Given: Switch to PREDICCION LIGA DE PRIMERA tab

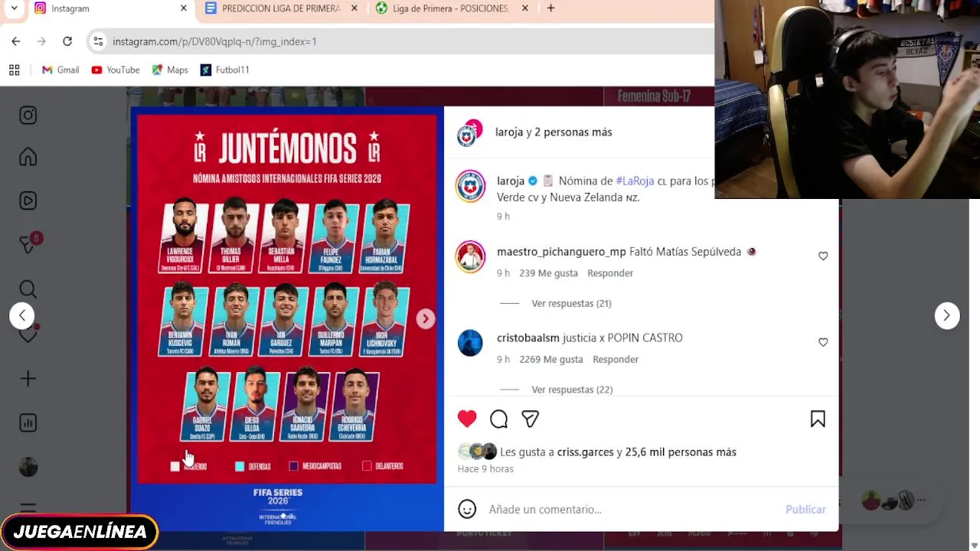Looking at the screenshot, I should (280, 8).
